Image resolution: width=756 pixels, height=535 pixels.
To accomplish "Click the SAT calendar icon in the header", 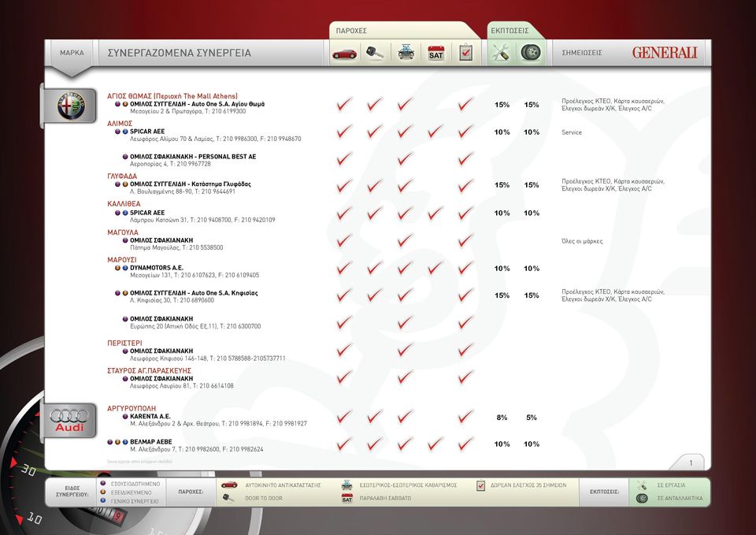I will [435, 53].
